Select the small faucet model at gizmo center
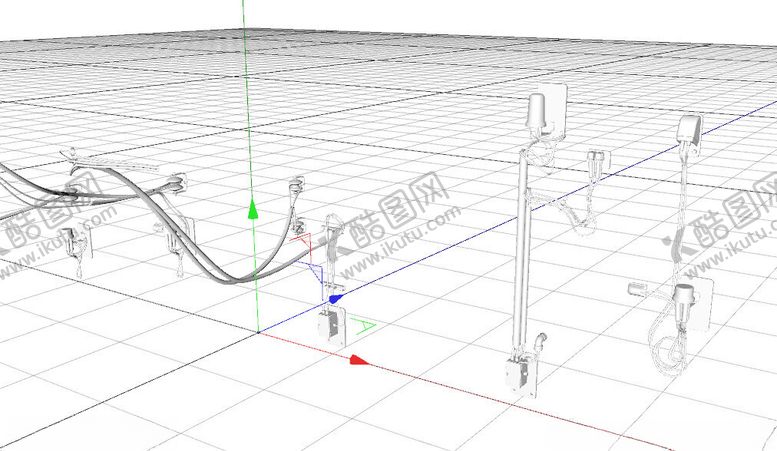Screen dimensions: 777x451 pyautogui.click(x=328, y=323)
